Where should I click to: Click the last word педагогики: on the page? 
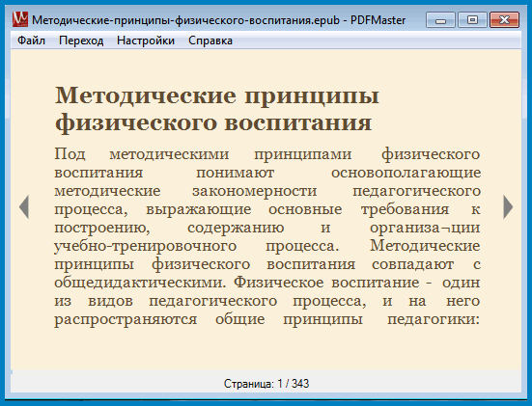pyautogui.click(x=434, y=319)
